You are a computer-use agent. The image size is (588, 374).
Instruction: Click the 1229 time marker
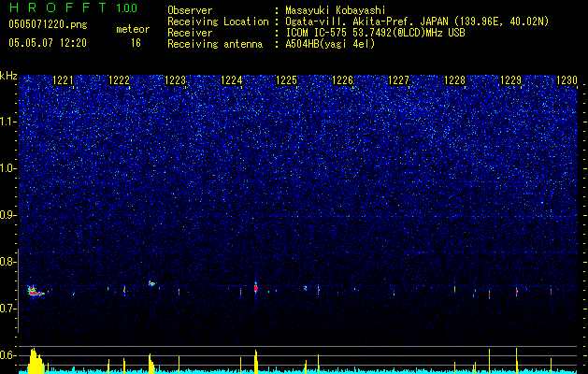tap(510, 79)
